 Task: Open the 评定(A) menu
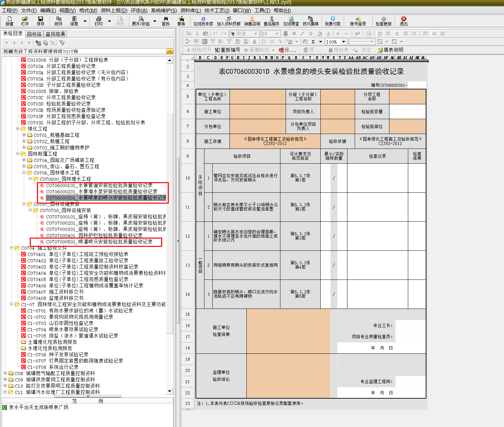(139, 11)
